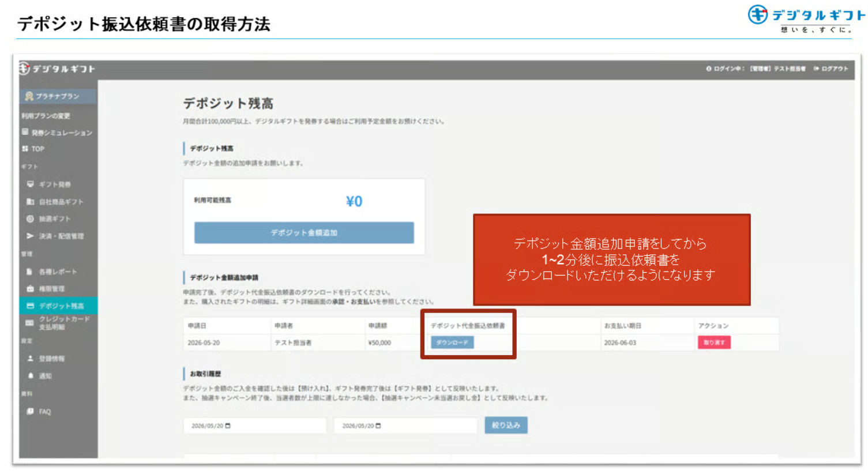Image resolution: width=868 pixels, height=471 pixels.
Task: Click the デジタルギフト logo in the gray header
Action: [x=57, y=69]
